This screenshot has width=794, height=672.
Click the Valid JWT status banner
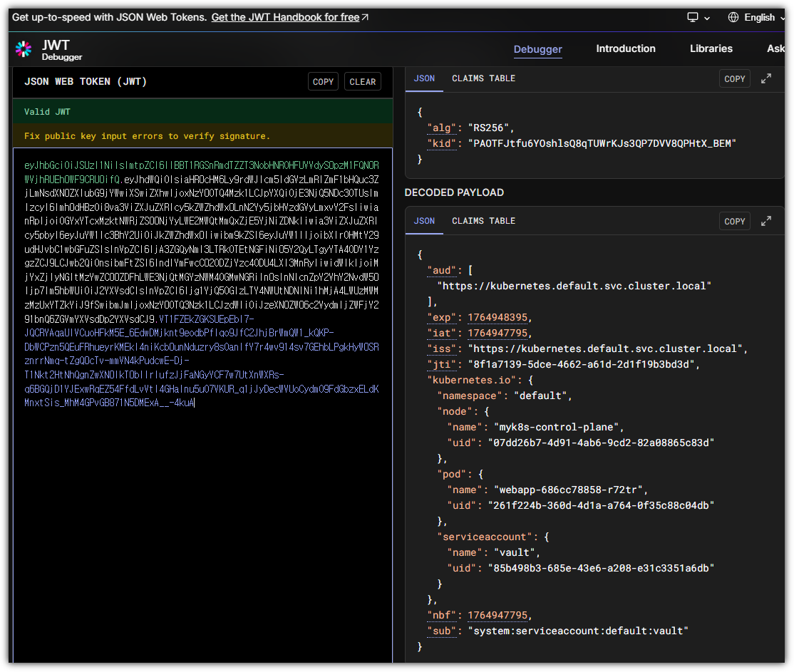(x=202, y=111)
